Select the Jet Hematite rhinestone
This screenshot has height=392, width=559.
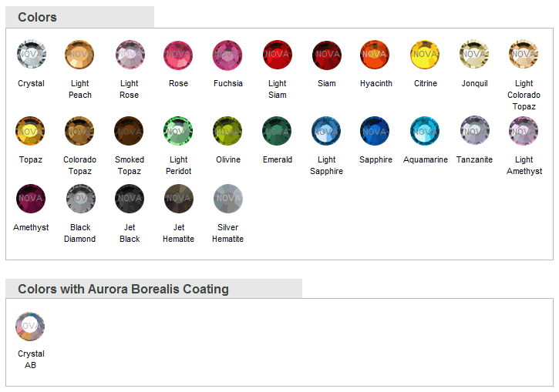click(x=178, y=199)
